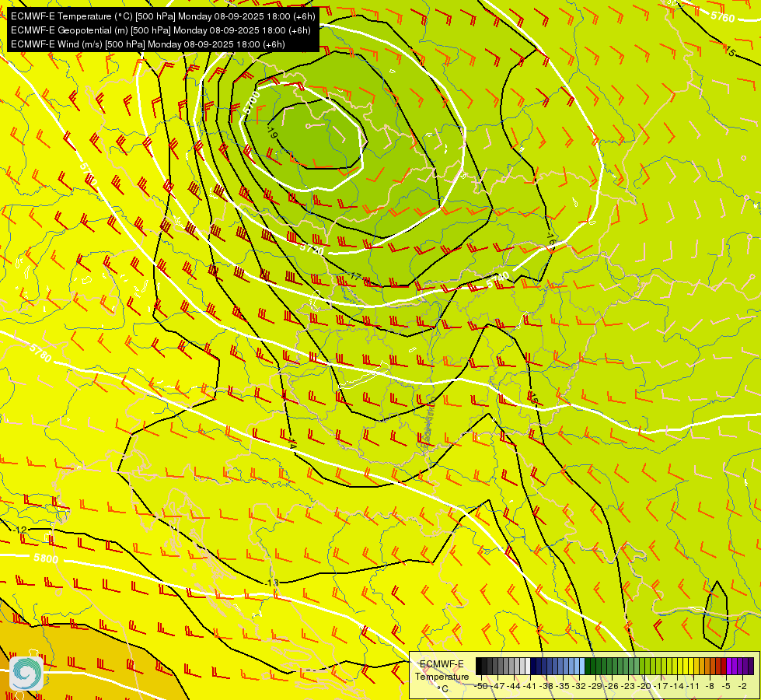The width and height of the screenshot is (761, 700).
Task: Click the -11 tick label in color legend
Action: coord(693,686)
